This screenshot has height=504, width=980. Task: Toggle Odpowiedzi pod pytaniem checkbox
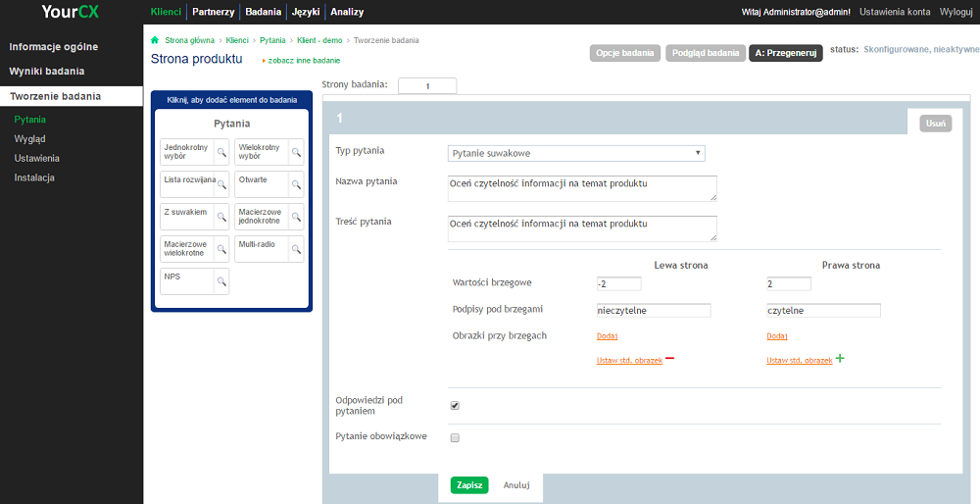click(455, 405)
